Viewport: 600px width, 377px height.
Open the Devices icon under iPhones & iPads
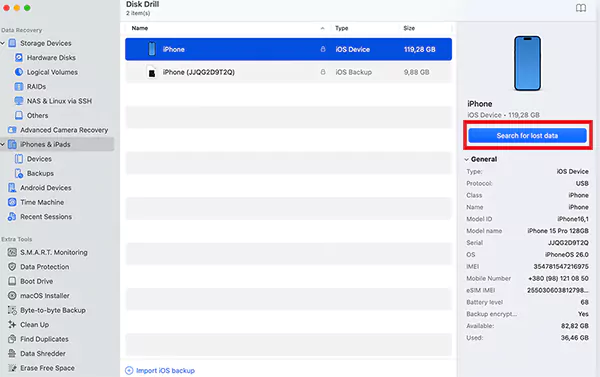click(19, 159)
